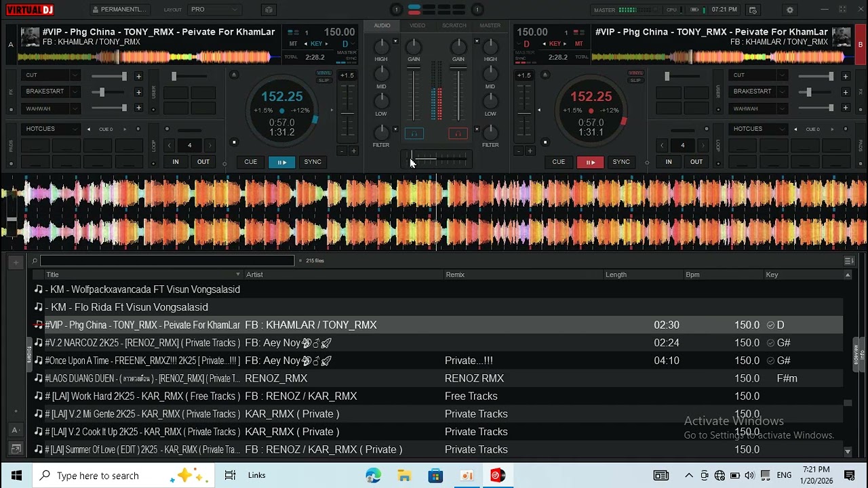
Task: Switch mixer to SCRATCH tab
Action: click(x=454, y=26)
